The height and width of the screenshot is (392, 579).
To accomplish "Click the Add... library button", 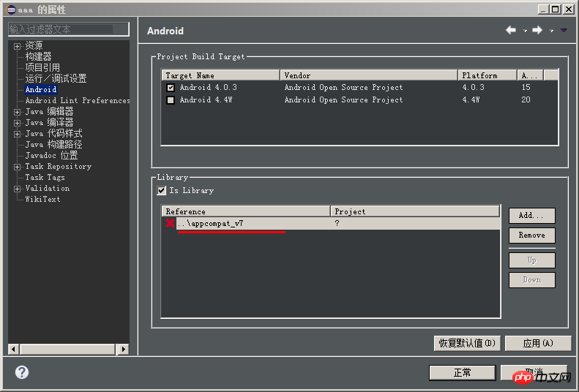I will [x=531, y=216].
